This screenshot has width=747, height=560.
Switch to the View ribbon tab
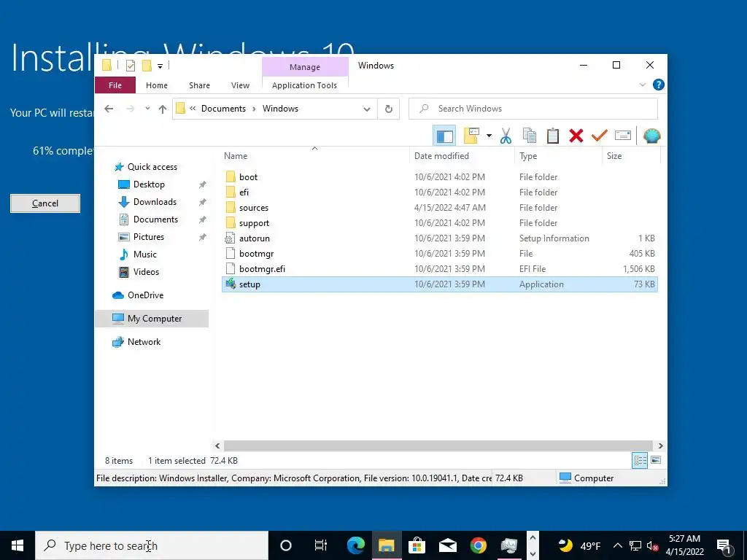[240, 85]
